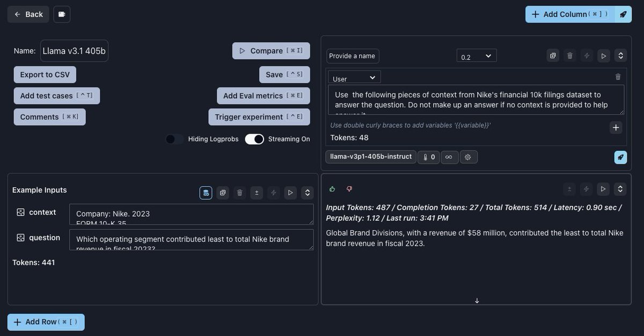Viewport: 644px width, 336px height.
Task: Adjust temperature via thermometer 0 button
Action: (x=429, y=157)
